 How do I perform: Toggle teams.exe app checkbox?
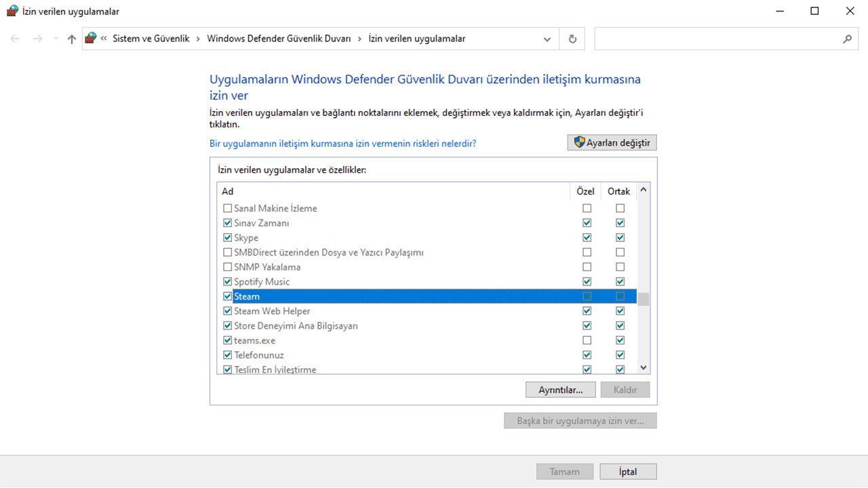coord(228,340)
